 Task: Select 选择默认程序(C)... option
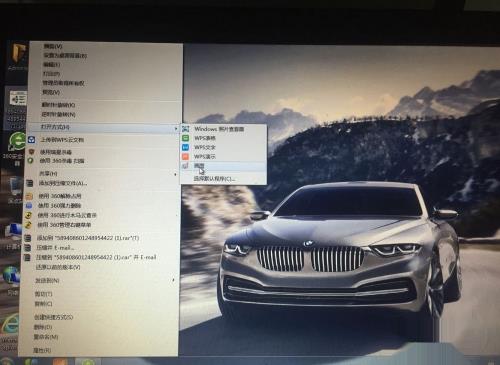coord(215,179)
